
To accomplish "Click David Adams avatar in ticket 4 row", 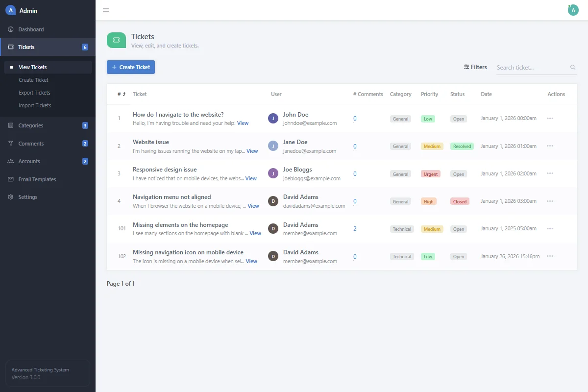I will 273,201.
